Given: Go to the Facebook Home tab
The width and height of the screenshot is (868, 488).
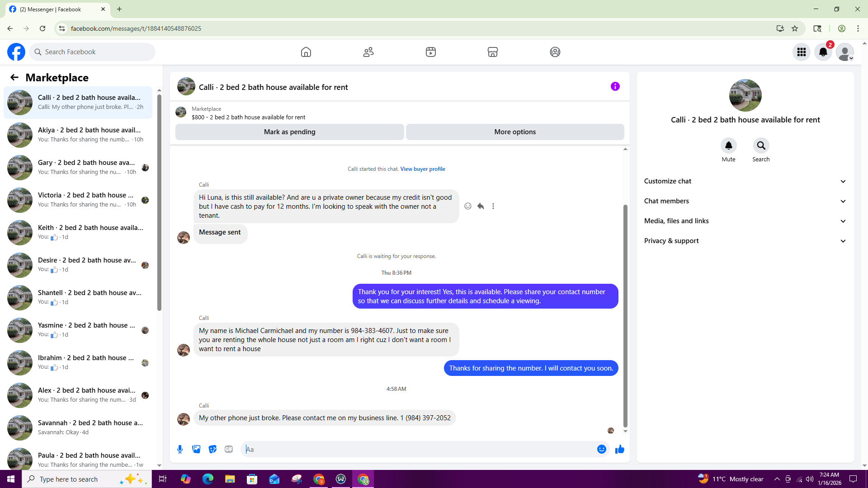Looking at the screenshot, I should click(306, 52).
